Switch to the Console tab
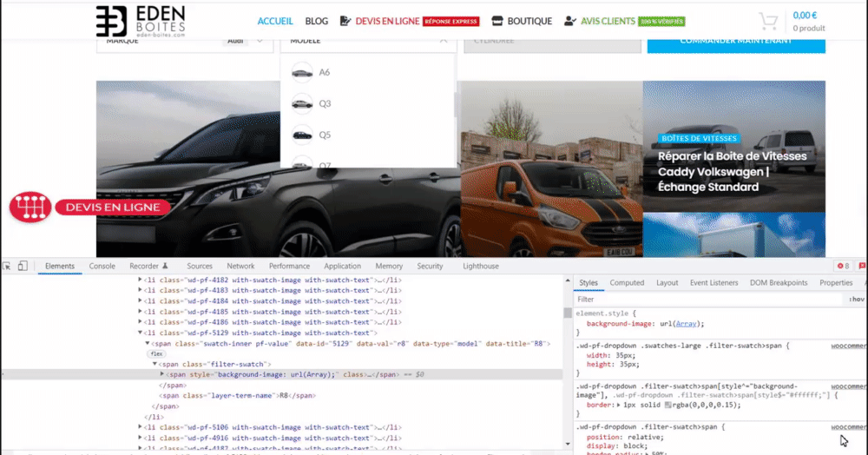Viewport: 868px width, 455px height. point(102,267)
